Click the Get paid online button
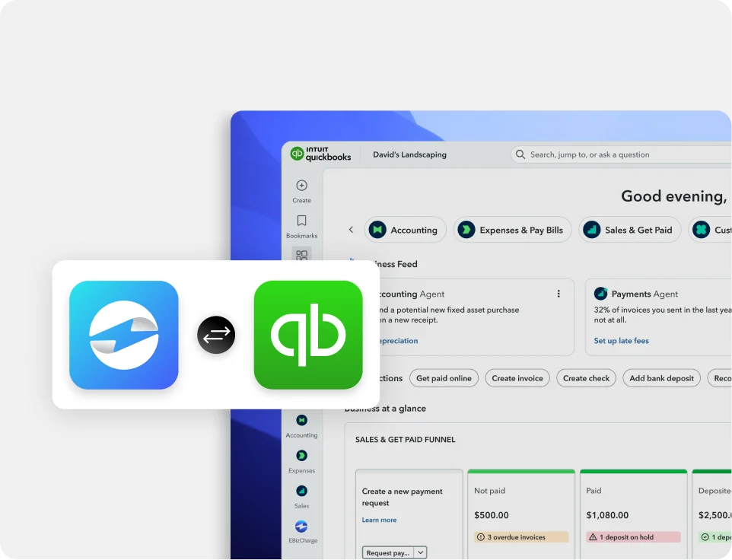This screenshot has width=732, height=560. tap(444, 378)
